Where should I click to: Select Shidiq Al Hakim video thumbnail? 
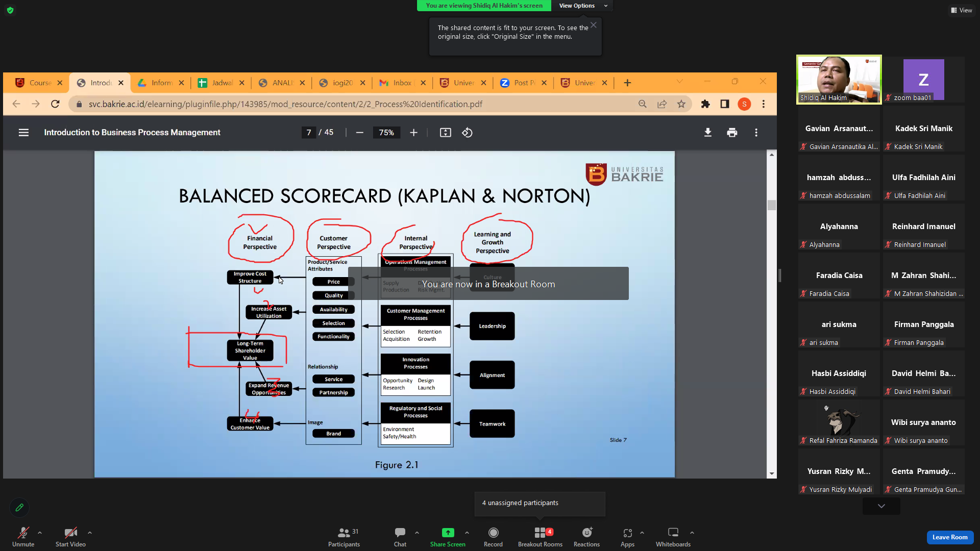tap(839, 80)
